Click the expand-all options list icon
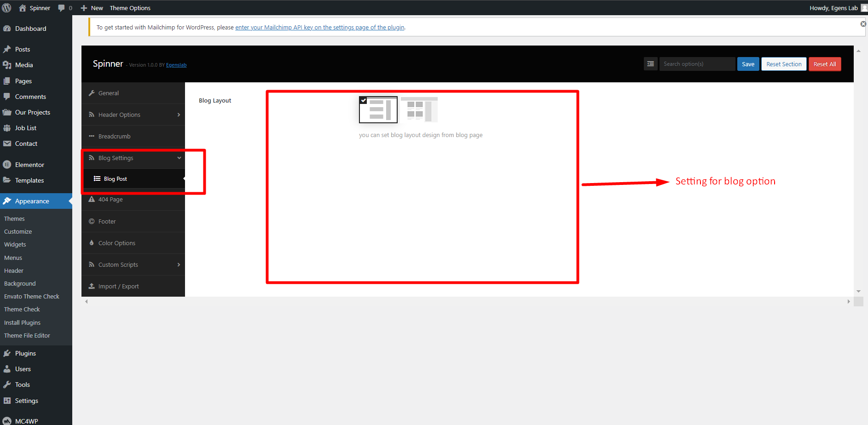 [x=650, y=64]
